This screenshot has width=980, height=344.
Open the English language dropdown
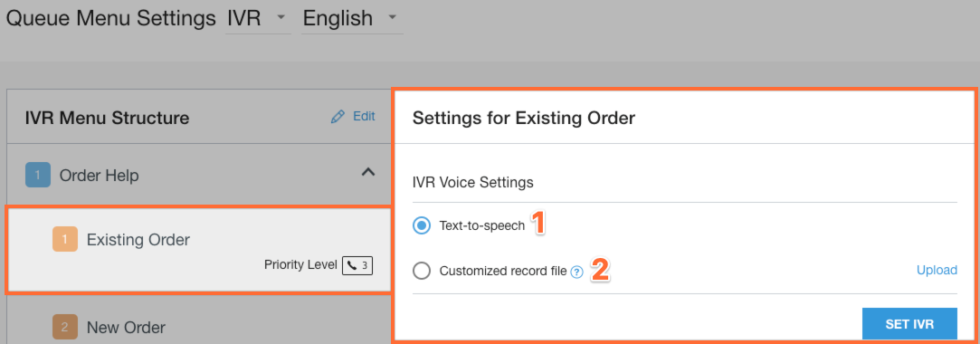point(352,18)
